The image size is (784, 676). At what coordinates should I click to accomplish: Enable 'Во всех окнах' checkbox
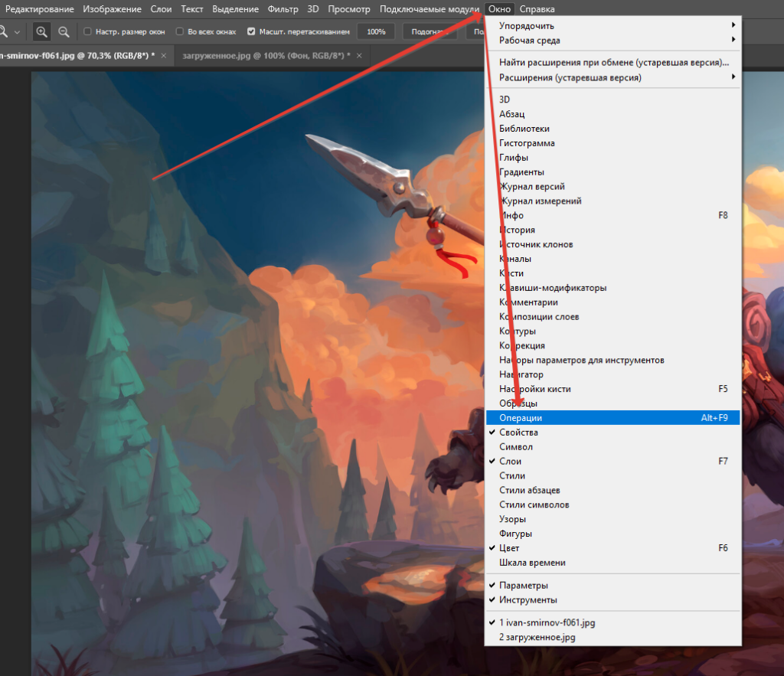(179, 31)
